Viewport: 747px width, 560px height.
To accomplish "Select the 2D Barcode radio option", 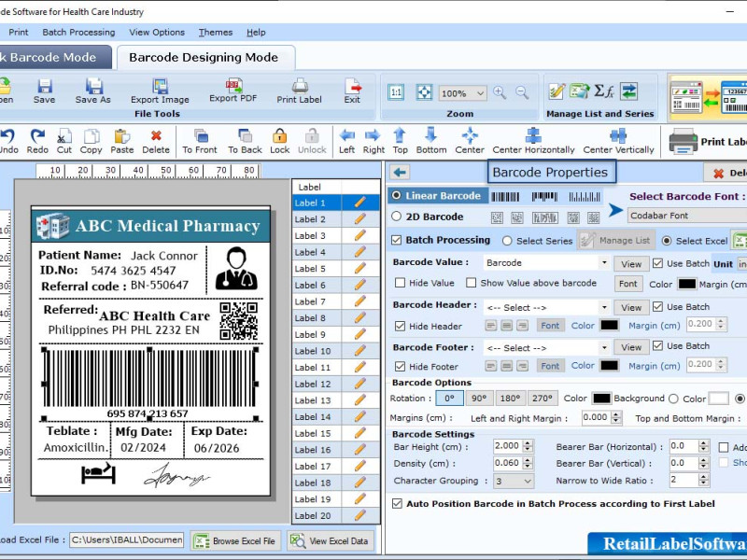I will pos(396,217).
